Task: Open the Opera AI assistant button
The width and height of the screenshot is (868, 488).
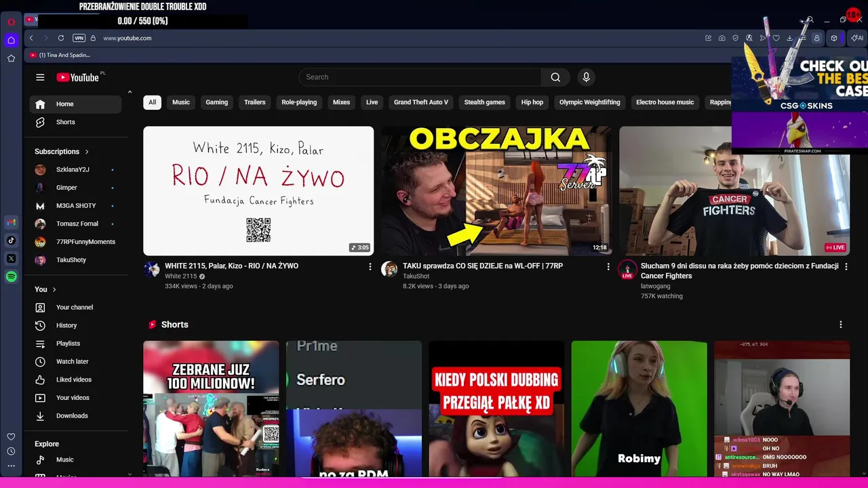Action: 857,38
